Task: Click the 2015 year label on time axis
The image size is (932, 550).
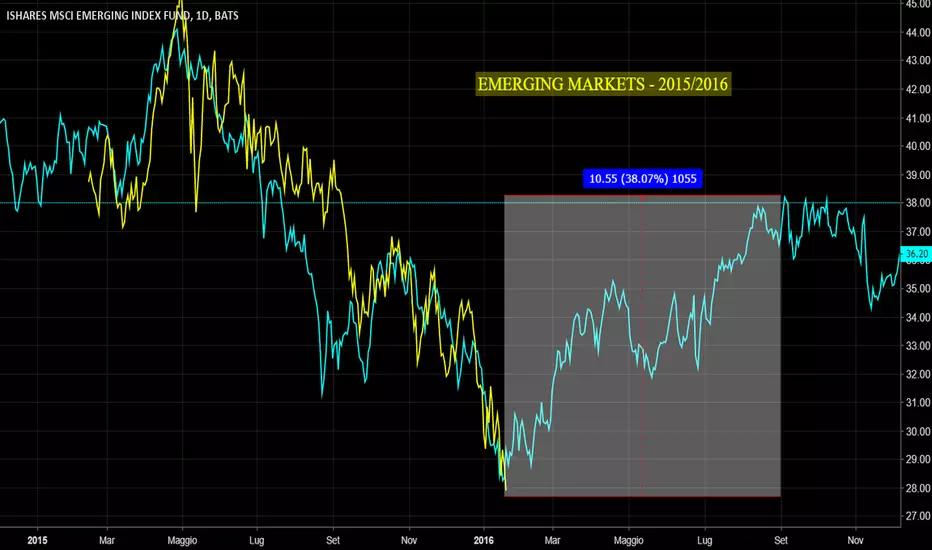Action: (x=37, y=540)
